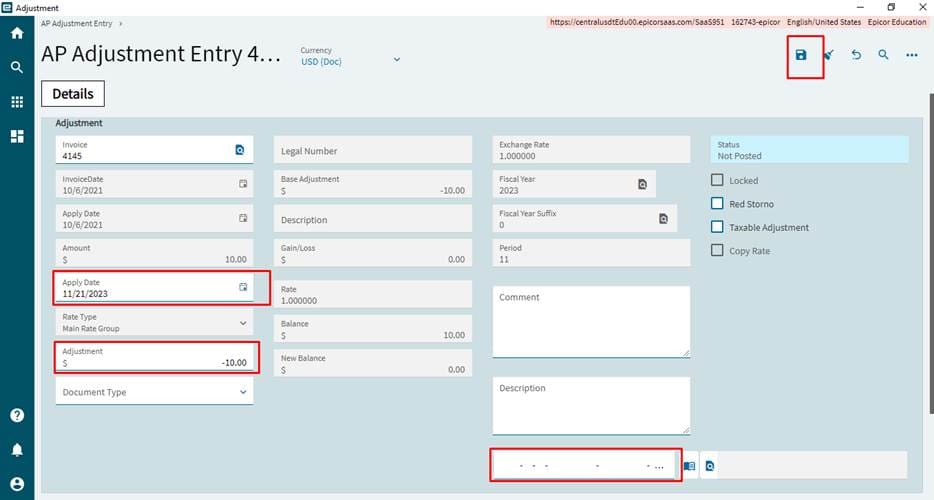Image resolution: width=934 pixels, height=500 pixels.
Task: Click the Invoice input field showing 4145
Action: click(154, 150)
